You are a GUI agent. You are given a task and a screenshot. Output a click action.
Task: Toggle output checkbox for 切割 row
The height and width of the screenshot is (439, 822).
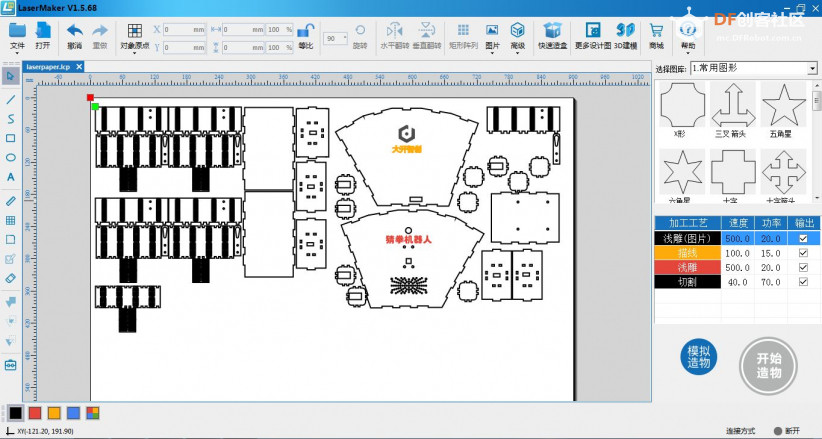click(x=803, y=282)
